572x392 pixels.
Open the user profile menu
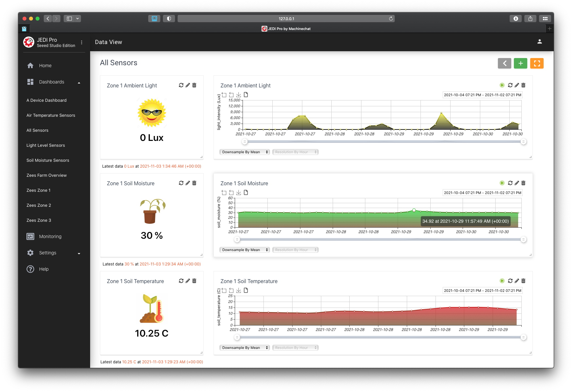tap(540, 42)
